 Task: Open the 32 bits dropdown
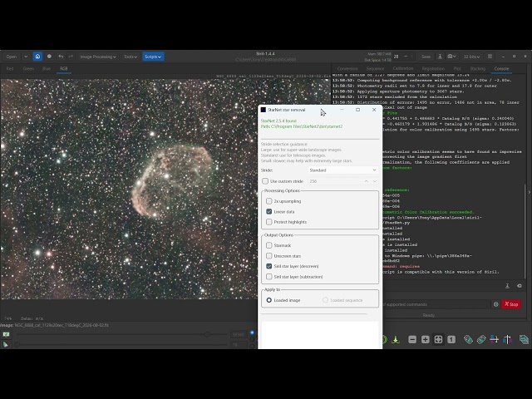[x=472, y=57]
